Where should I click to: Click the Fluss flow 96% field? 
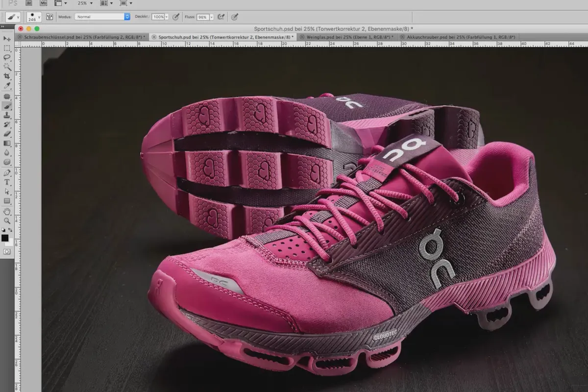203,17
